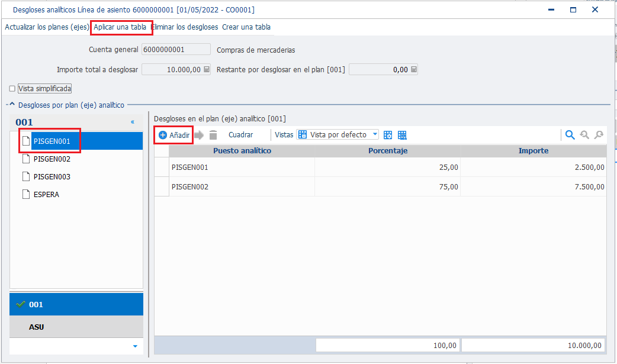Click the PISGEN003 document icon in tree

[26, 176]
